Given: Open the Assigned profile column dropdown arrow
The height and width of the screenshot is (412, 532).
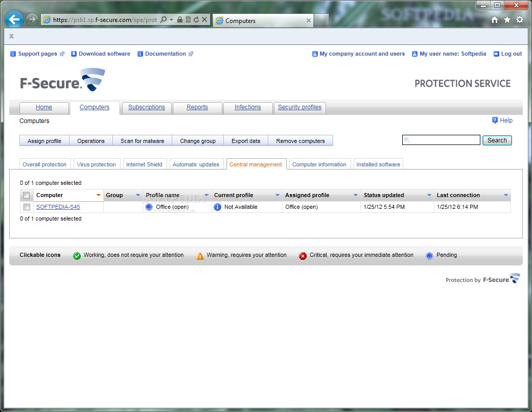Looking at the screenshot, I should [x=356, y=195].
